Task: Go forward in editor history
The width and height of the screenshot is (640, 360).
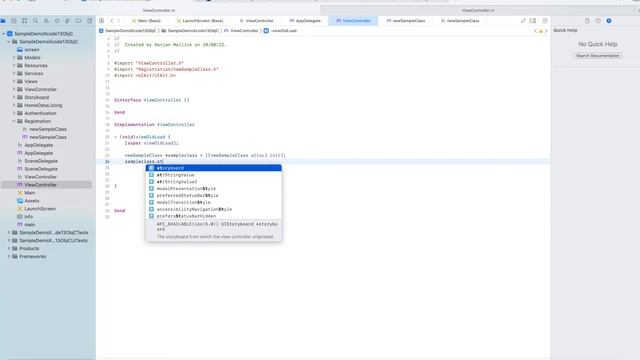Action: (119, 20)
